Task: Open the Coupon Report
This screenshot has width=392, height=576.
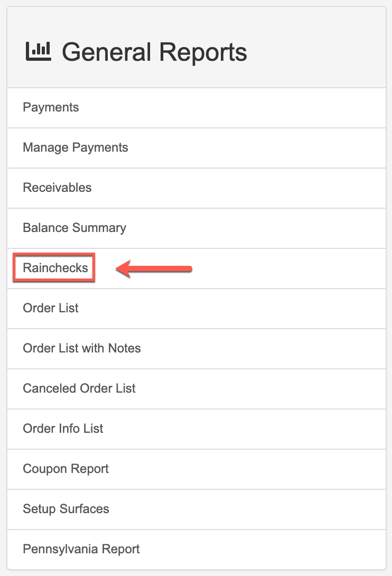Action: pos(66,469)
